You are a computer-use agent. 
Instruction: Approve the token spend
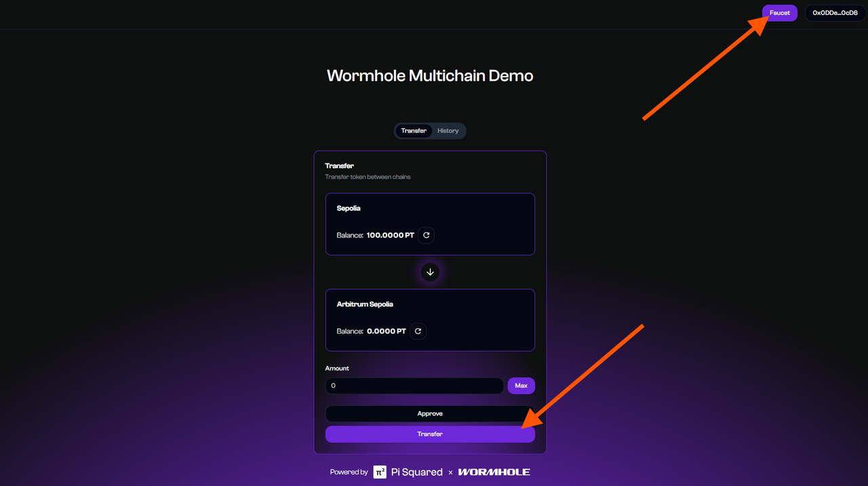(430, 413)
